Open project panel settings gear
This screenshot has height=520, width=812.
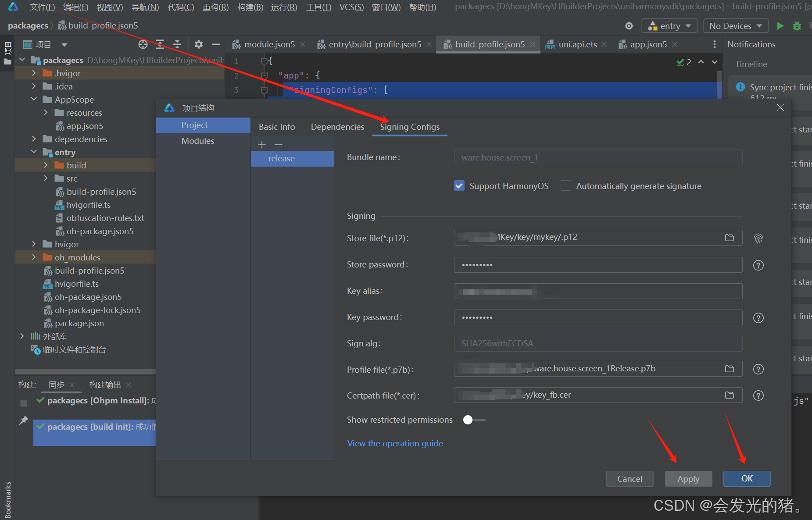click(199, 44)
